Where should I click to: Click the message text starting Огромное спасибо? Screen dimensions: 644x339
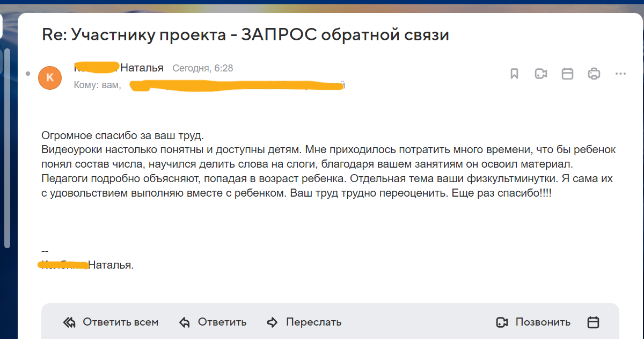pyautogui.click(x=122, y=135)
